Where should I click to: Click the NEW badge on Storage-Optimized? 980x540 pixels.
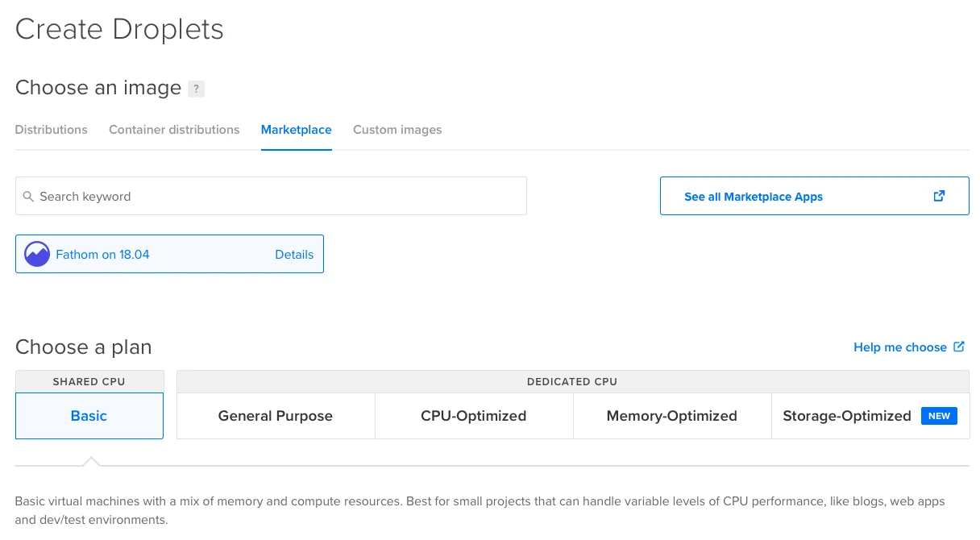click(939, 416)
